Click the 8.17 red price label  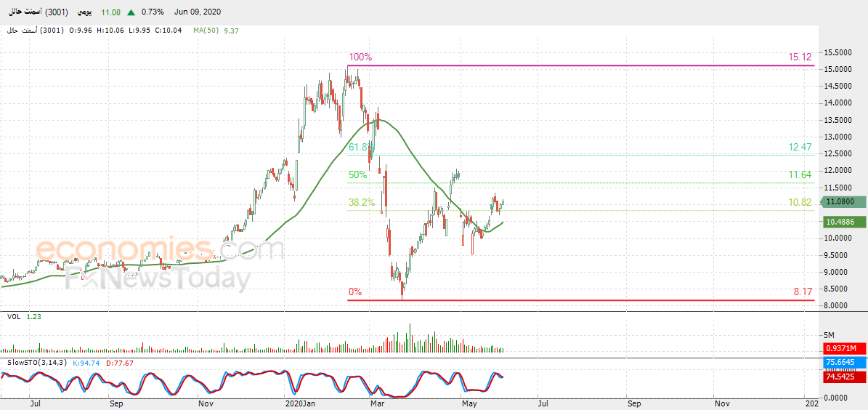(x=802, y=292)
